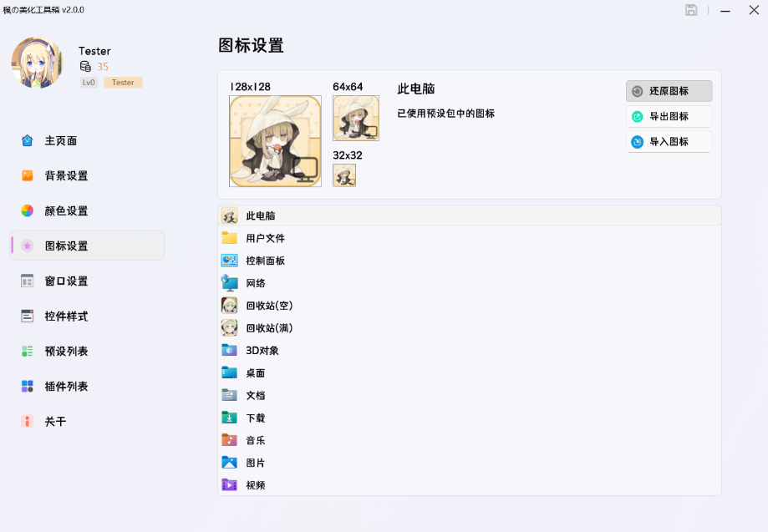The image size is (768, 532).
Task: Click the 3D对象 folder icon
Action: click(230, 351)
